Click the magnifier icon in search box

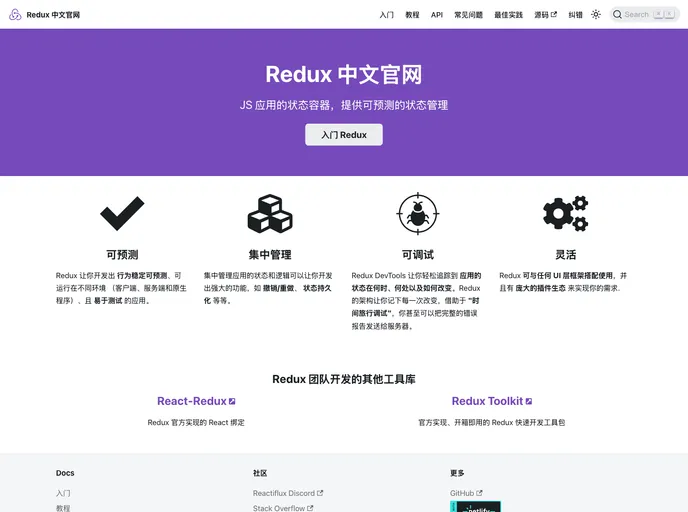pyautogui.click(x=617, y=14)
